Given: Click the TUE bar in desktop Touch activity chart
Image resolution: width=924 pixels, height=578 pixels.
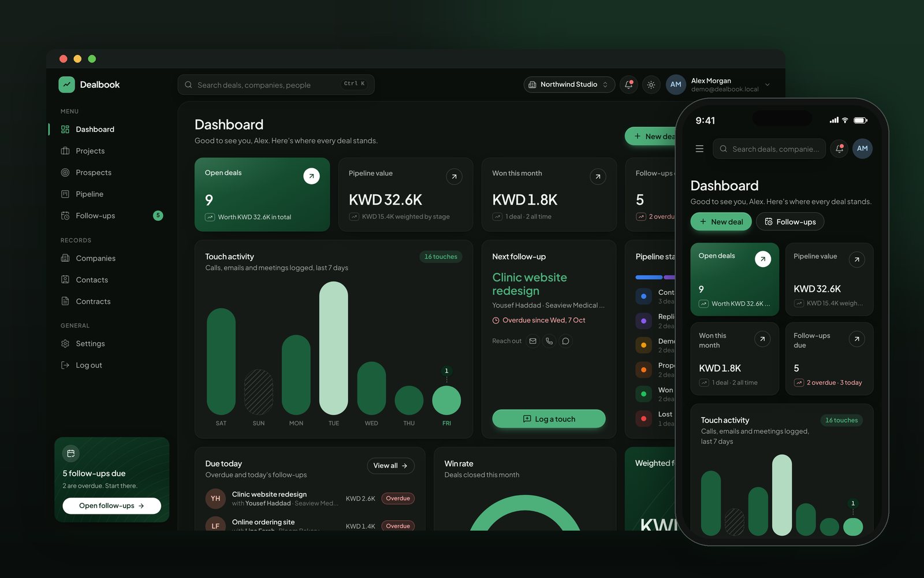Looking at the screenshot, I should [334, 348].
